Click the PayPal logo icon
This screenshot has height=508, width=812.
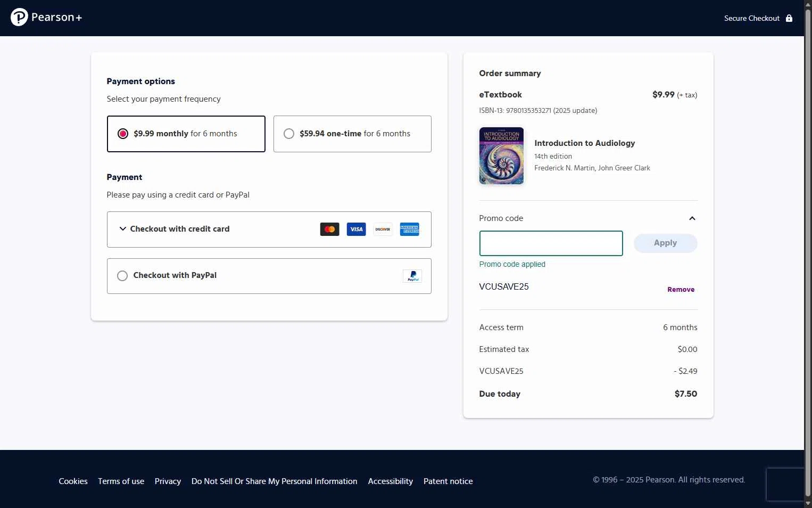point(412,276)
